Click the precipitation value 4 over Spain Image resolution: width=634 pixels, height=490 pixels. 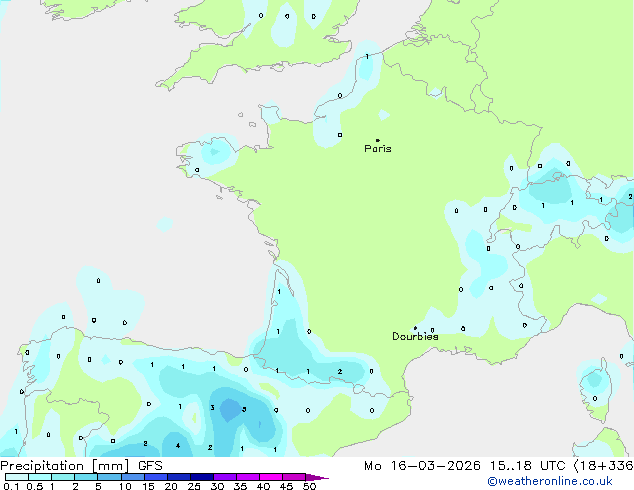click(178, 446)
